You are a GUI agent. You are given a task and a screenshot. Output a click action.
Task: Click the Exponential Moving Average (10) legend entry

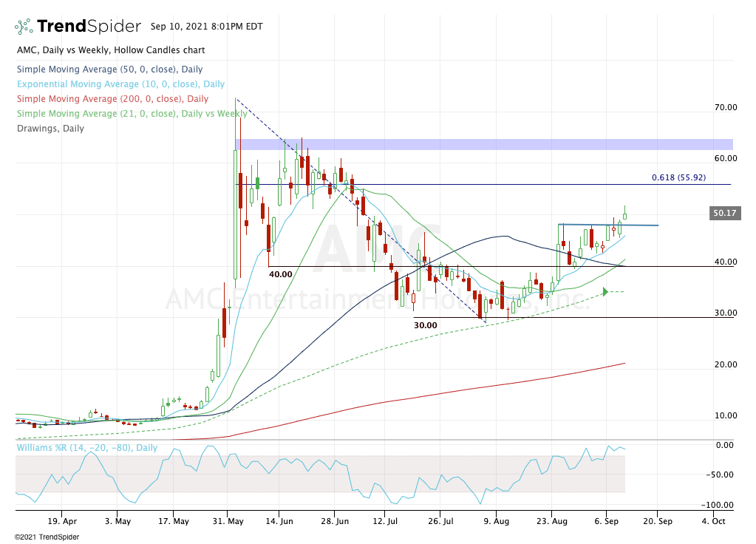click(x=121, y=84)
